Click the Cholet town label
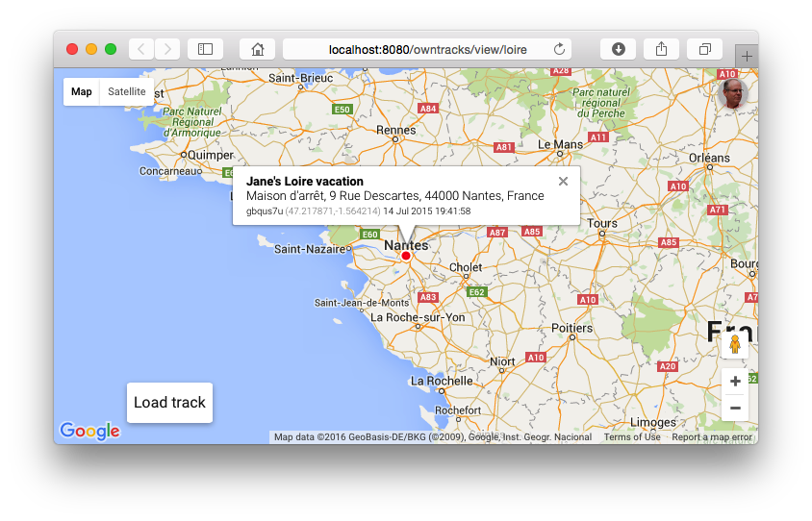812x521 pixels. [x=466, y=267]
